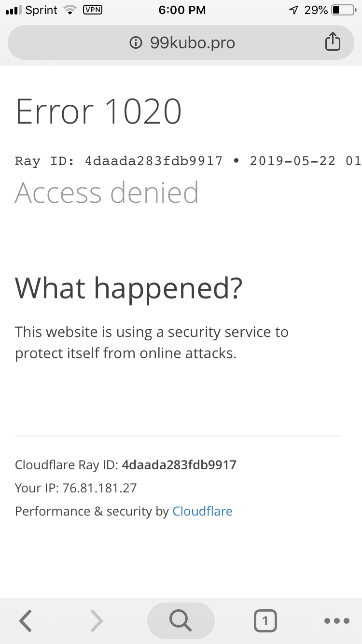Open the three-dots more menu

(x=336, y=621)
